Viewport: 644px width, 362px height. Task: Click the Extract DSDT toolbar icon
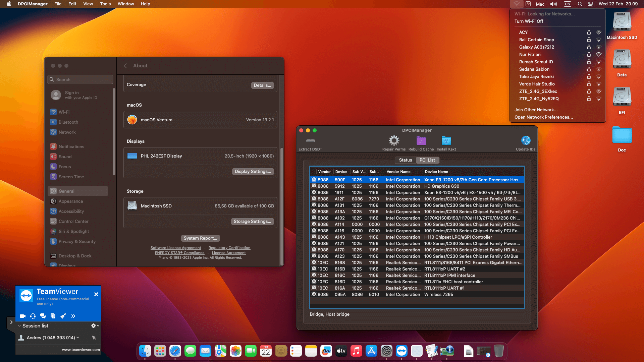[x=311, y=140]
